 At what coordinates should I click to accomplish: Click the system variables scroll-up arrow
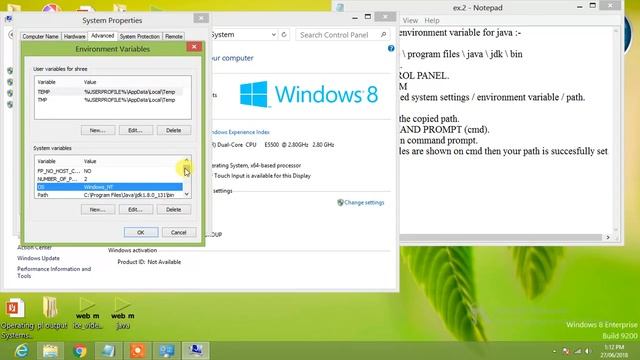187,160
